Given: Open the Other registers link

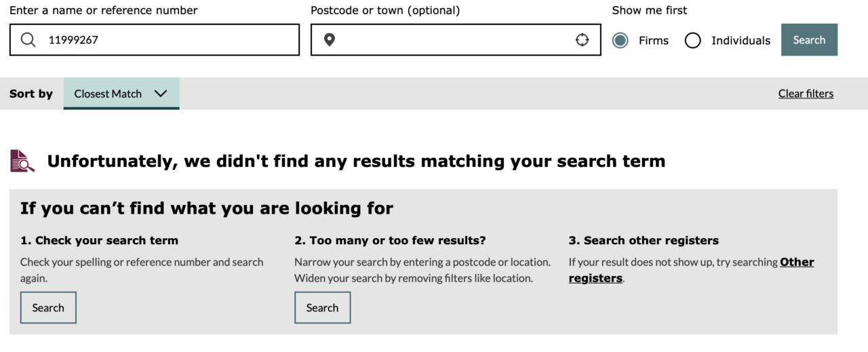Looking at the screenshot, I should (692, 270).
